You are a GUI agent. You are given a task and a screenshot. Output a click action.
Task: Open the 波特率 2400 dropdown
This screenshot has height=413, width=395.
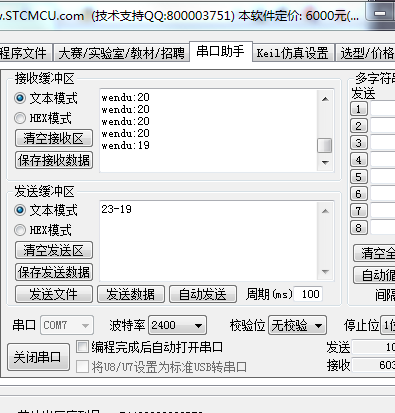click(177, 325)
